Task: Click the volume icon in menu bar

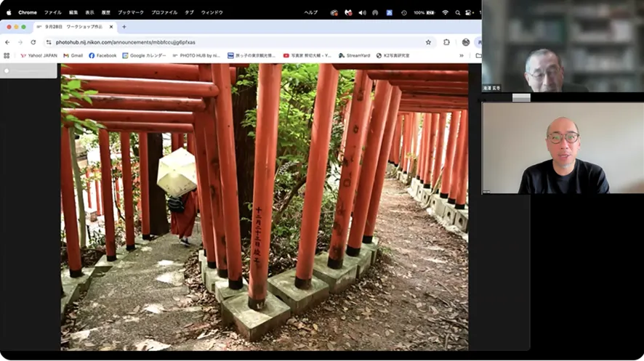Action: pos(362,12)
